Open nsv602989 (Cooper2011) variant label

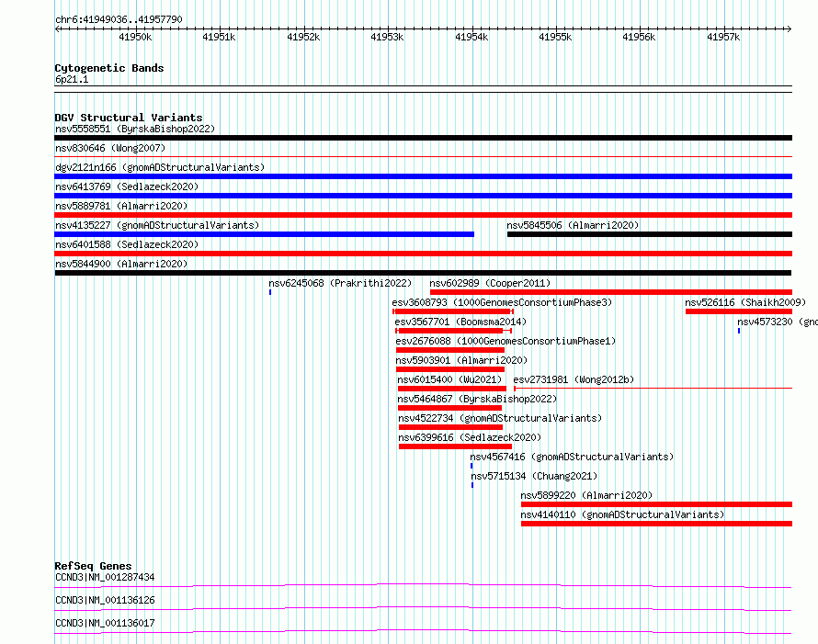[490, 283]
